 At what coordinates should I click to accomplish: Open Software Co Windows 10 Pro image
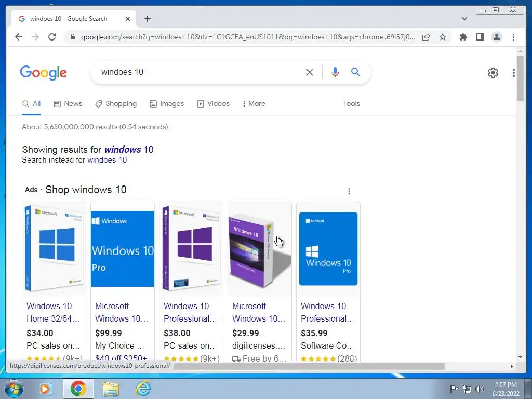(x=328, y=249)
